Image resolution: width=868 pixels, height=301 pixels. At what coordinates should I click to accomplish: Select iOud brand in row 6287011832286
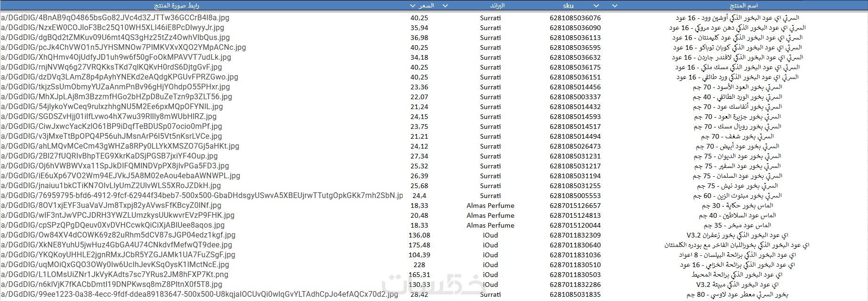point(490,285)
